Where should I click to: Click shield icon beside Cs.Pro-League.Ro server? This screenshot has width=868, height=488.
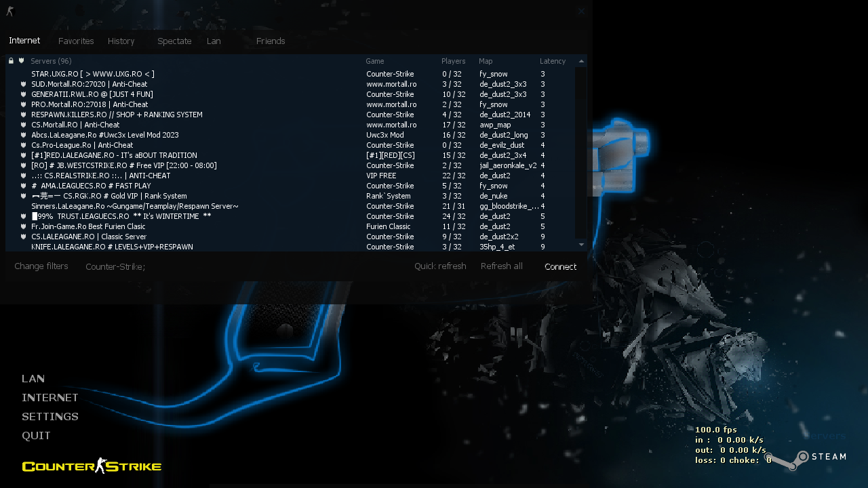[23, 145]
